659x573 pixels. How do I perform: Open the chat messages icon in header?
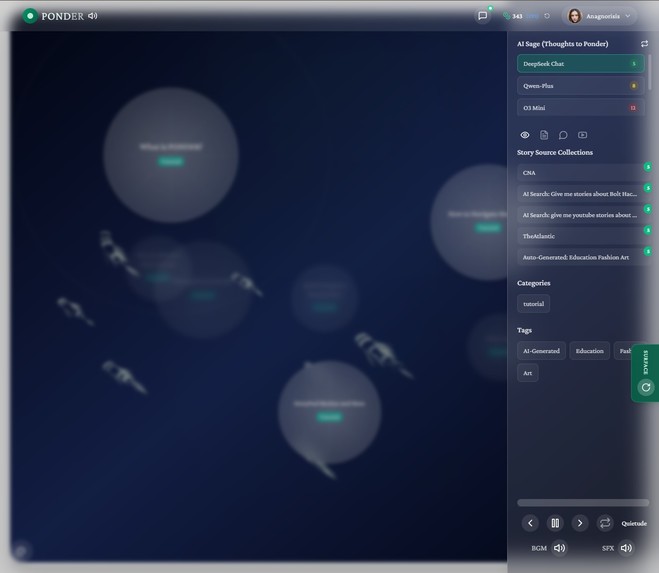click(x=482, y=16)
